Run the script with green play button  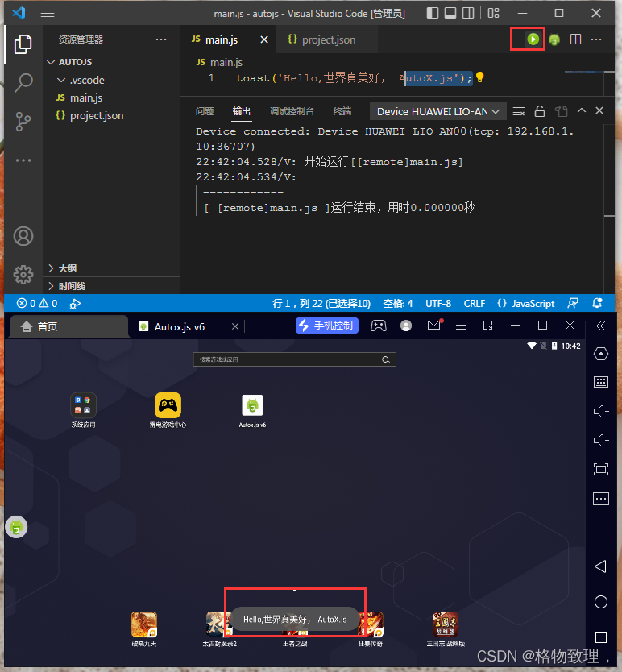pyautogui.click(x=533, y=39)
